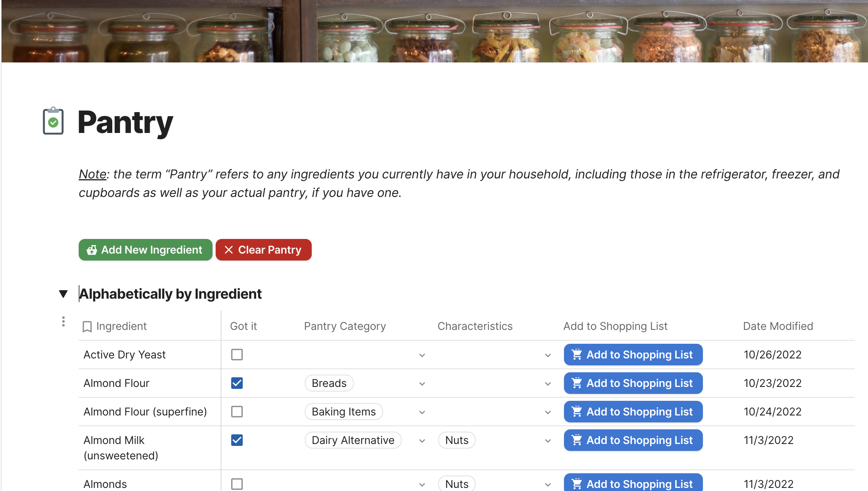This screenshot has height=491, width=868.
Task: Check Got it for Active Dry Yeast
Action: coord(237,355)
